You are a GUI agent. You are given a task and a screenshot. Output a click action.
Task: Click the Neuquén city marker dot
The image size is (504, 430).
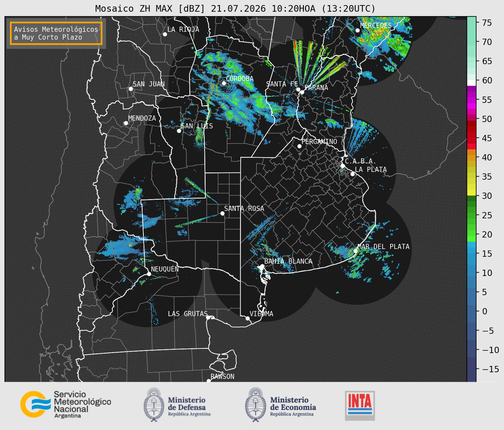149,274
